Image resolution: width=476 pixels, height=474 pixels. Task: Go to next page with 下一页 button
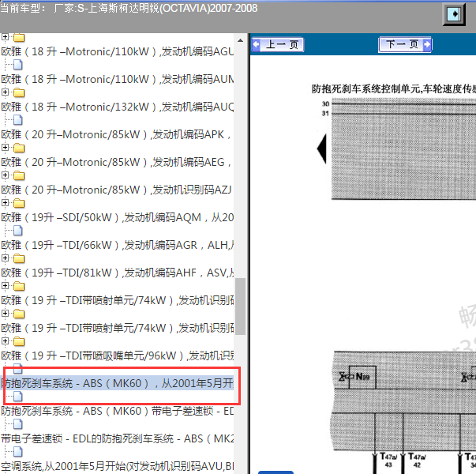(405, 45)
